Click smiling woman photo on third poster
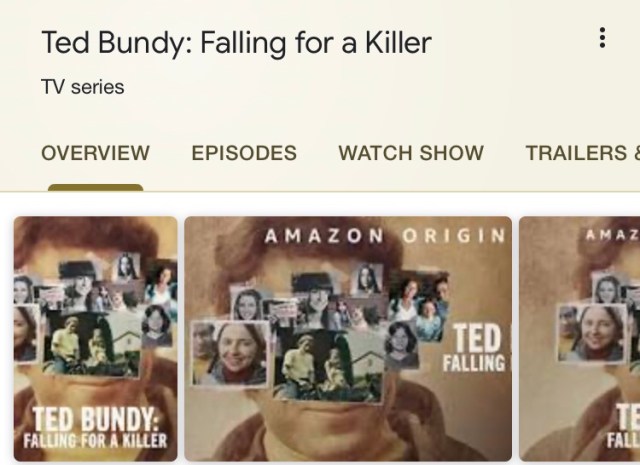This screenshot has width=640, height=465. (593, 333)
